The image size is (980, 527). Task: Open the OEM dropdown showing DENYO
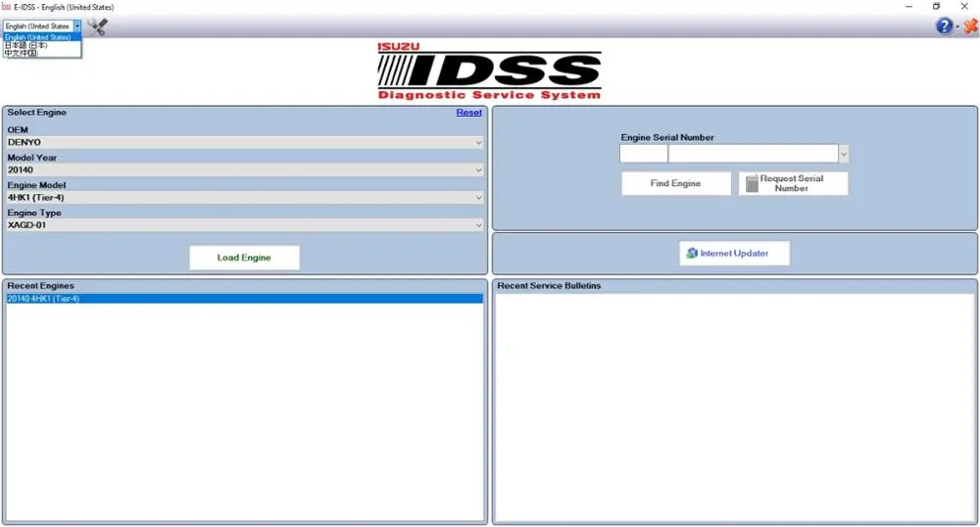245,142
